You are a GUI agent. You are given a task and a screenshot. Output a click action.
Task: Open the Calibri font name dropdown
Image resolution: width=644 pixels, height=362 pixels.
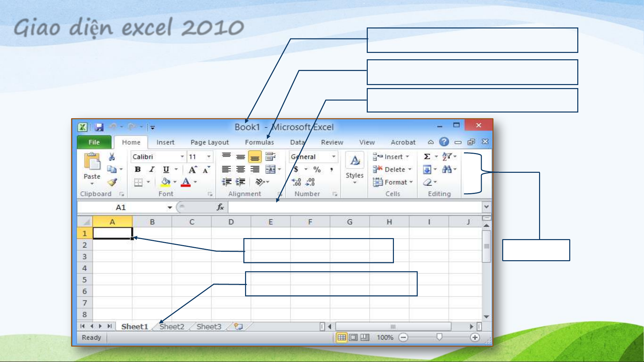[182, 157]
